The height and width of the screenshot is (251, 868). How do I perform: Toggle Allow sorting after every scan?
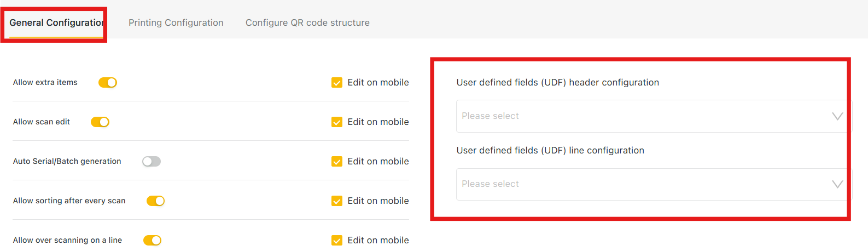156,201
